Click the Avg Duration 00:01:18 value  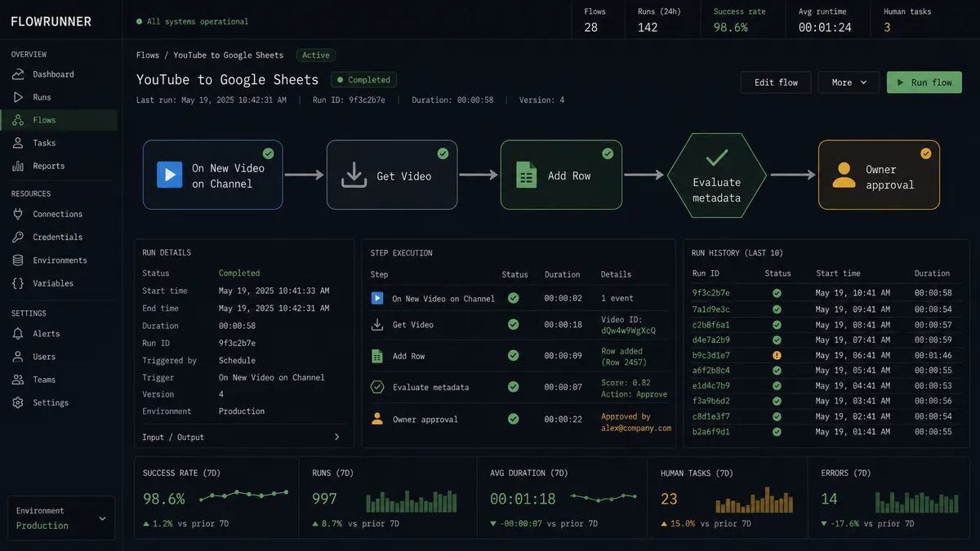523,499
